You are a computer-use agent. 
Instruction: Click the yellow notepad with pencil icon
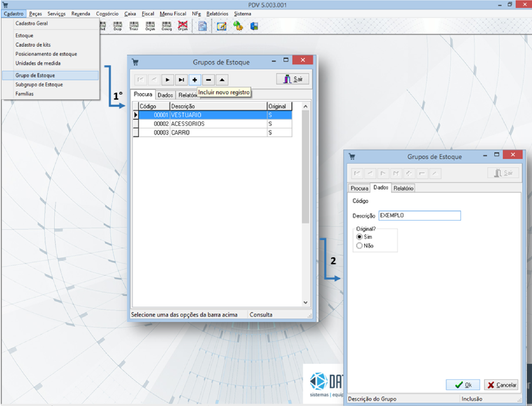click(x=222, y=26)
